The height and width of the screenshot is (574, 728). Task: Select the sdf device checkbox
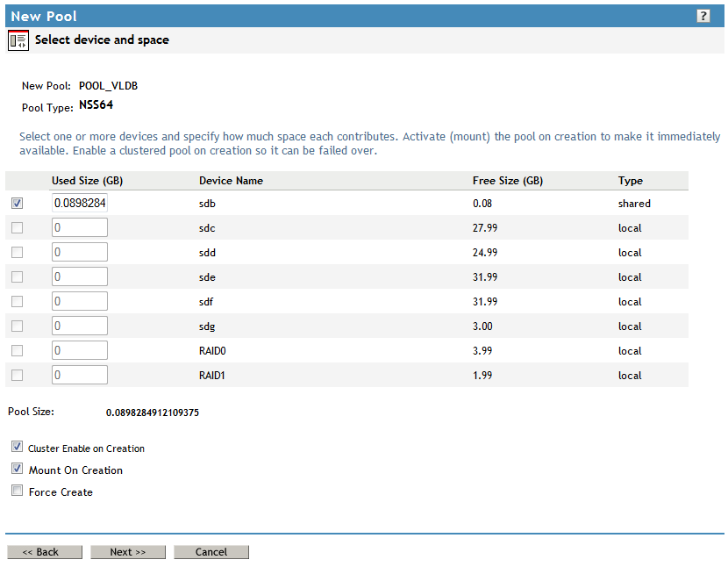point(18,300)
